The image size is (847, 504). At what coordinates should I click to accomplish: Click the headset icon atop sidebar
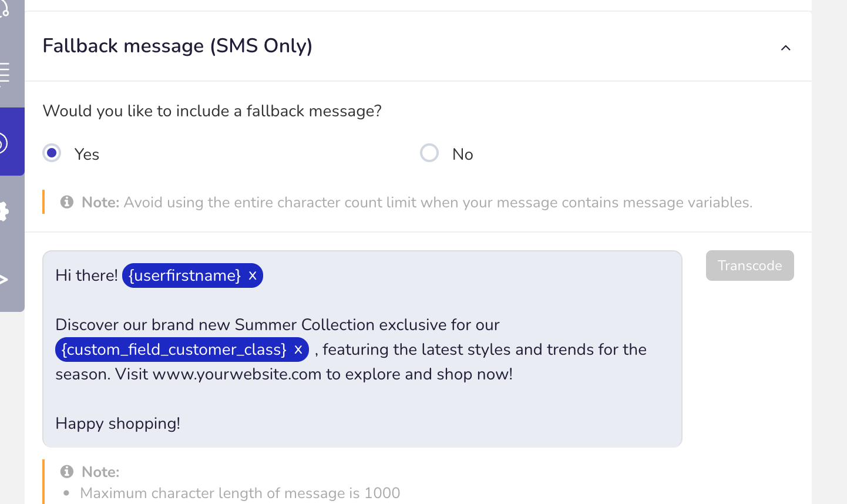coord(4,8)
